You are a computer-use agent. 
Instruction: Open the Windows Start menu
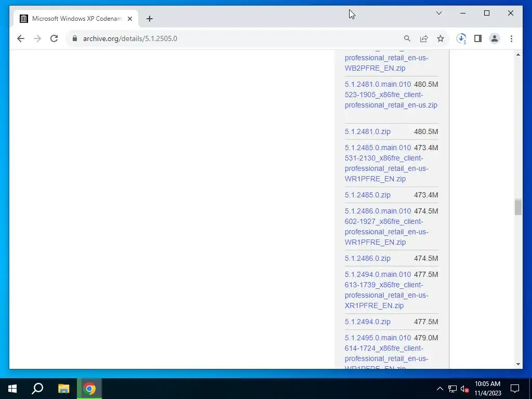pos(12,389)
